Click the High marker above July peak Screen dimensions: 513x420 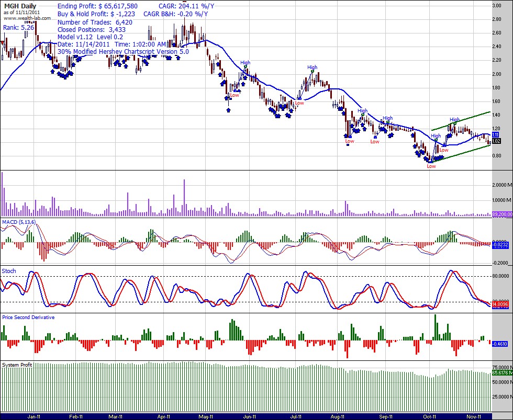(x=313, y=67)
